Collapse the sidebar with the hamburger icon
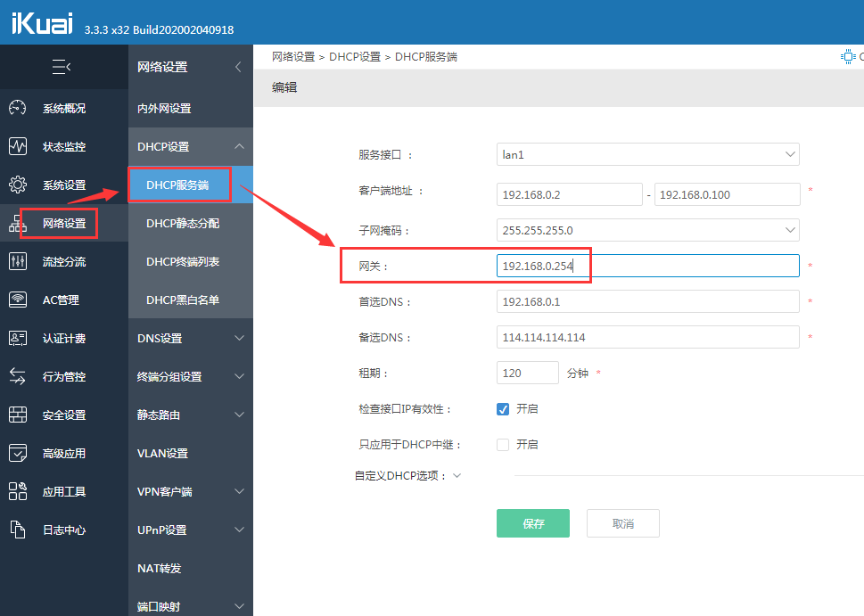Image resolution: width=864 pixels, height=616 pixels. click(x=59, y=67)
